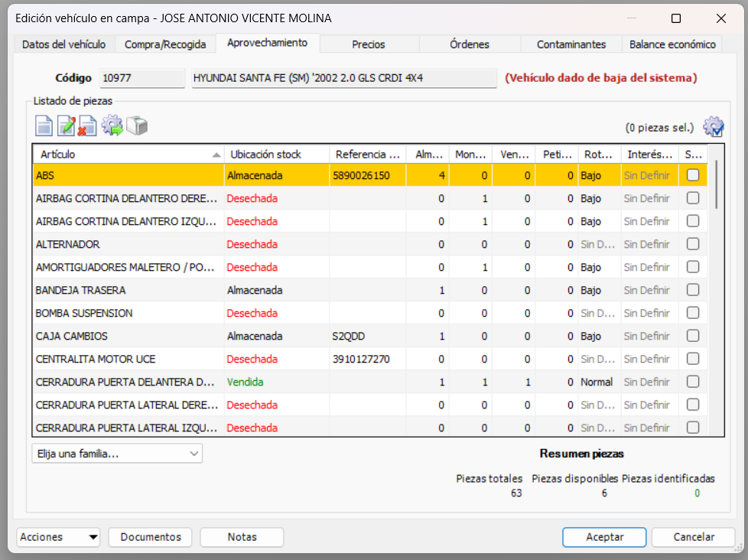
Task: Tick the checkbox for the ABS row
Action: pos(693,175)
